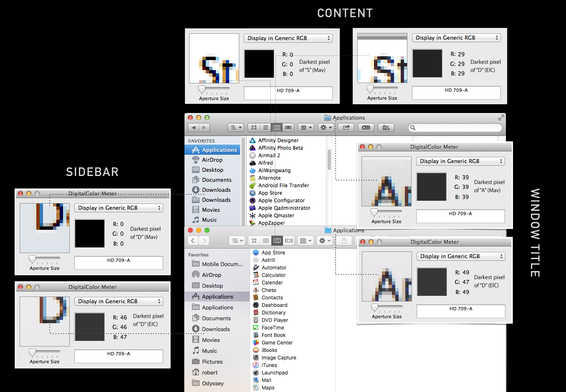566x392 pixels.
Task: Click the iTunes app icon
Action: 256,365
